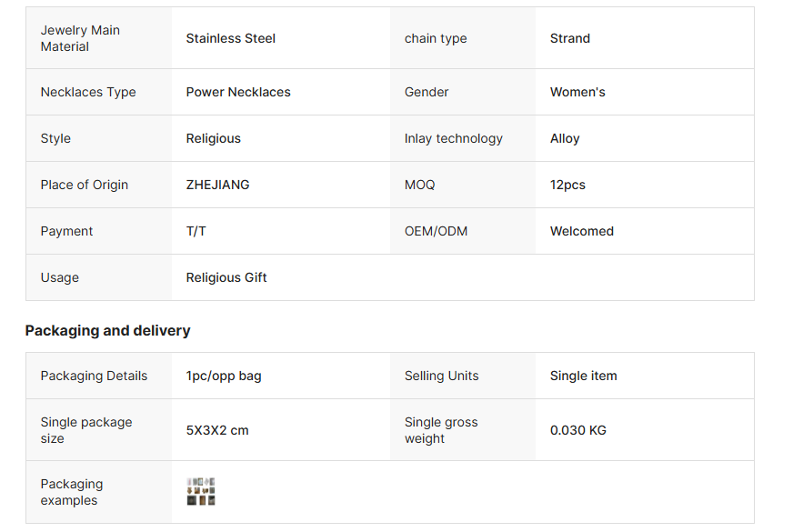793x532 pixels.
Task: Click the 0.030 KG gross weight value
Action: [577, 430]
